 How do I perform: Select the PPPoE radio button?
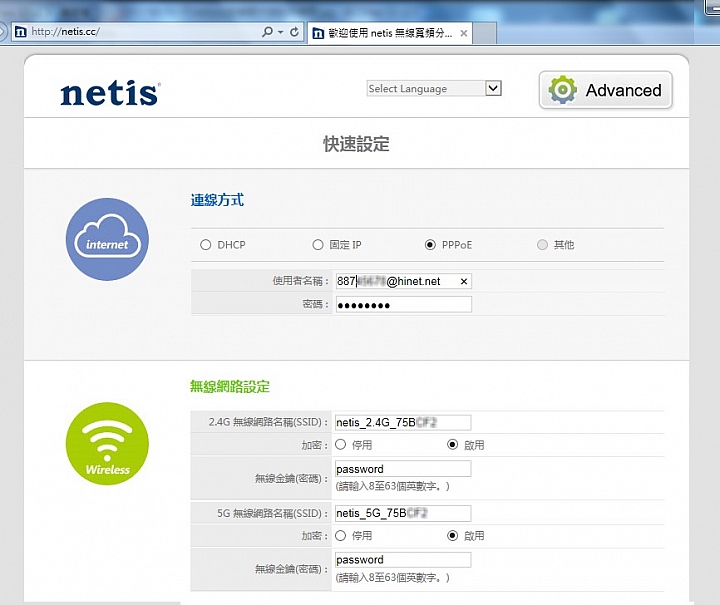tap(430, 245)
